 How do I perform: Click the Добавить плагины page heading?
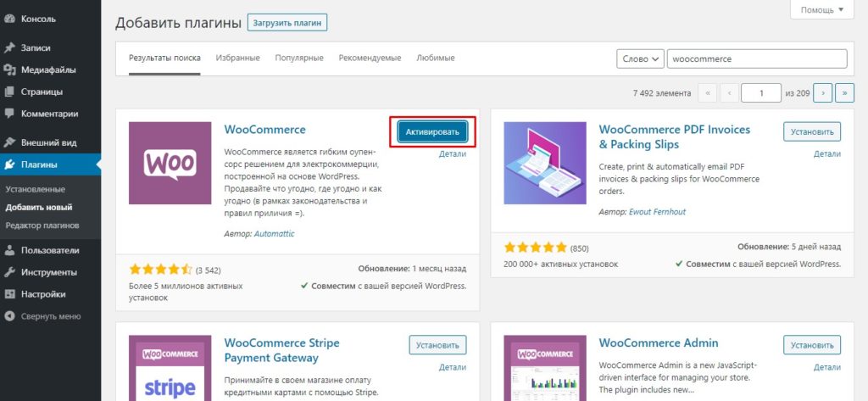[x=178, y=23]
